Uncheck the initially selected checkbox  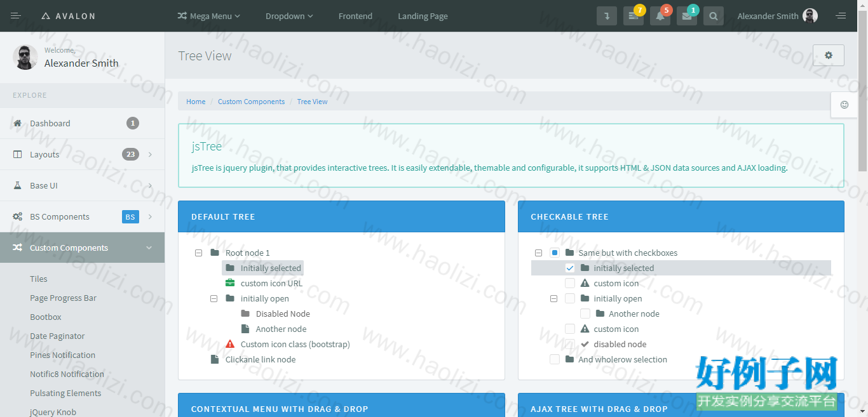(x=570, y=268)
